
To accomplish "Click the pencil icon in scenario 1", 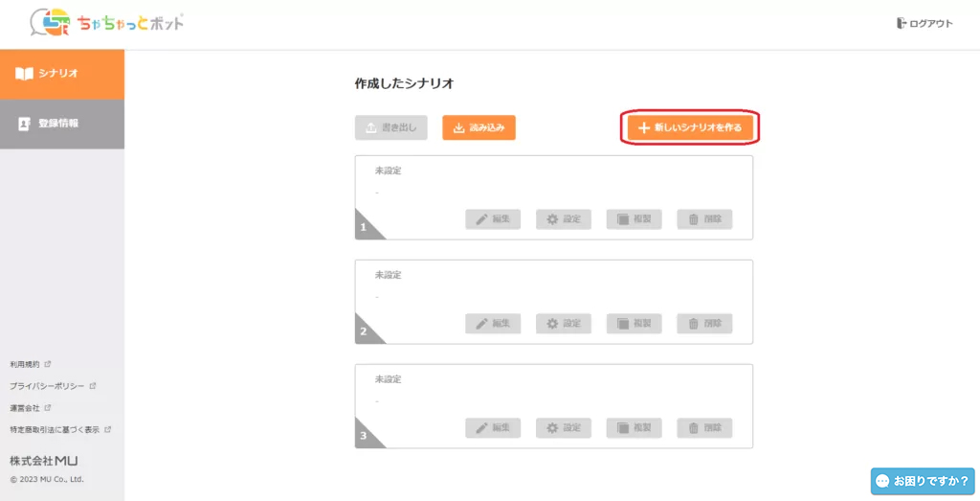I will (482, 219).
